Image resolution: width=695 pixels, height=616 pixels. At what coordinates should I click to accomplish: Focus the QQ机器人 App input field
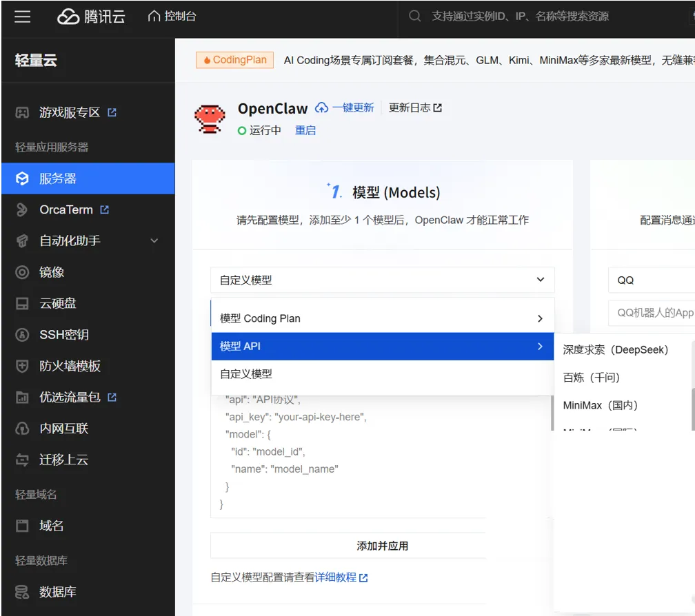652,313
